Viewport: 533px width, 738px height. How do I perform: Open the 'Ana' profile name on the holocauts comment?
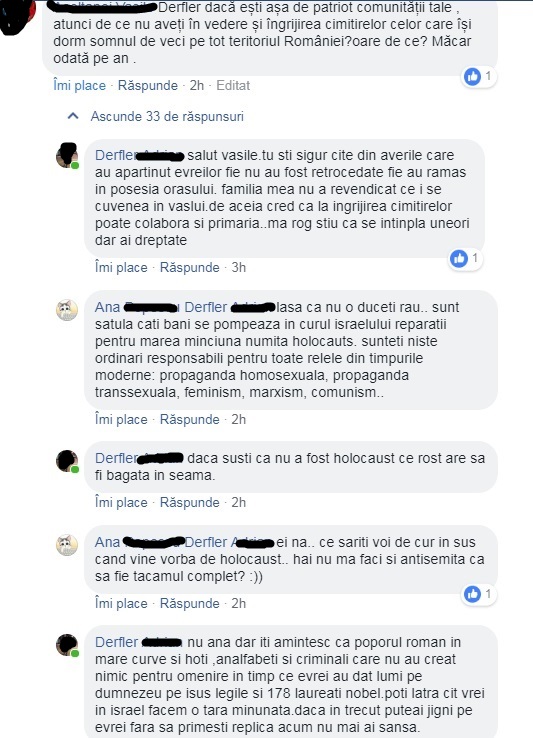point(107,307)
